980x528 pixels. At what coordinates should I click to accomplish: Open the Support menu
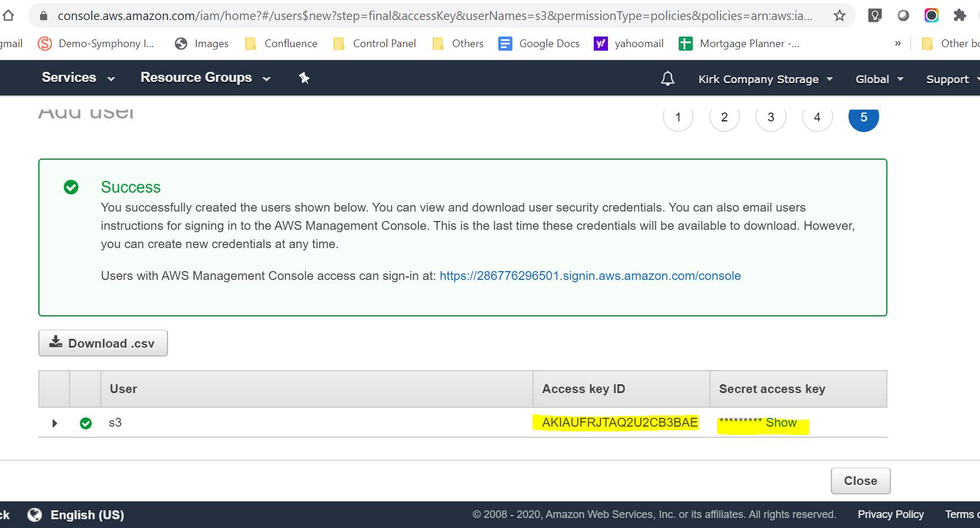pyautogui.click(x=953, y=79)
